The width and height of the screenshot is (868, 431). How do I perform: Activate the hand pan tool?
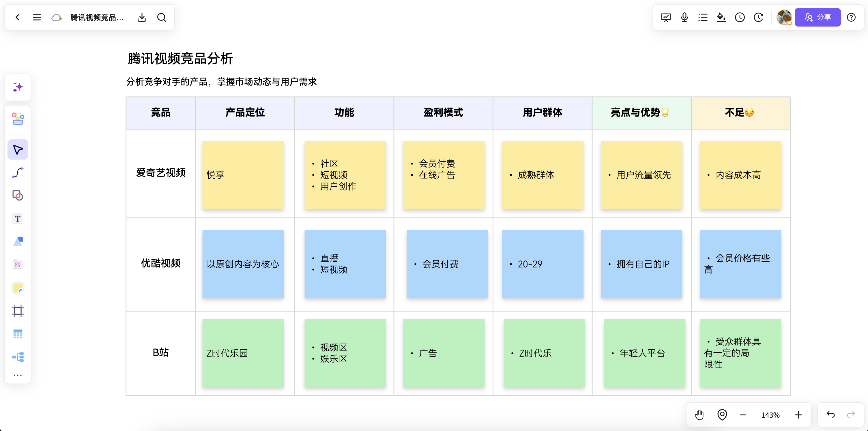(699, 415)
